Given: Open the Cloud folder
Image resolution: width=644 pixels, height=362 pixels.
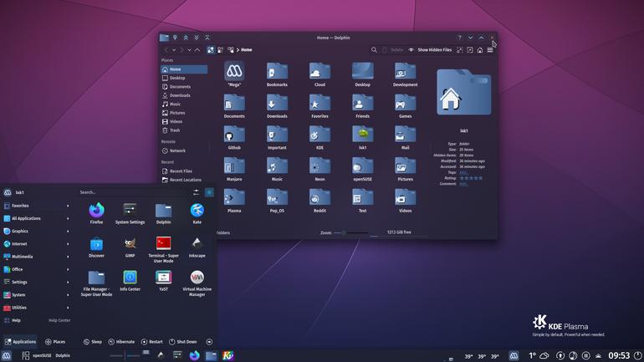Looking at the screenshot, I should [319, 74].
